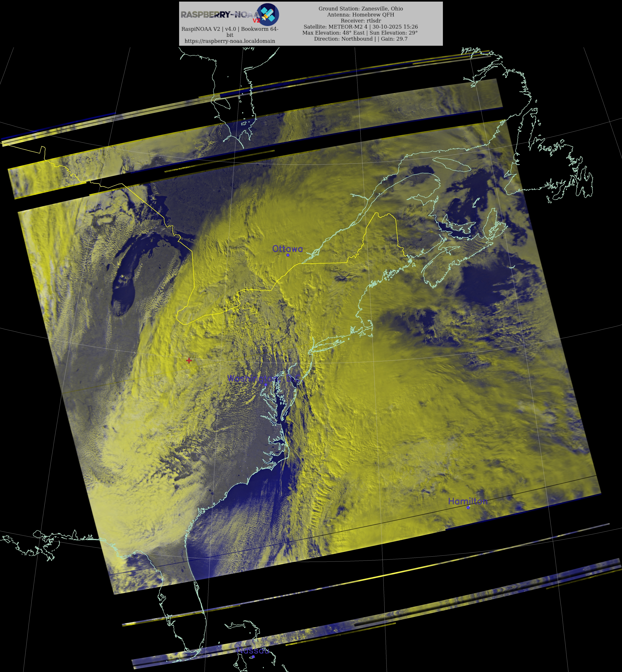Click the red V2 badge on the logo
This screenshot has height=672, width=622.
click(256, 20)
